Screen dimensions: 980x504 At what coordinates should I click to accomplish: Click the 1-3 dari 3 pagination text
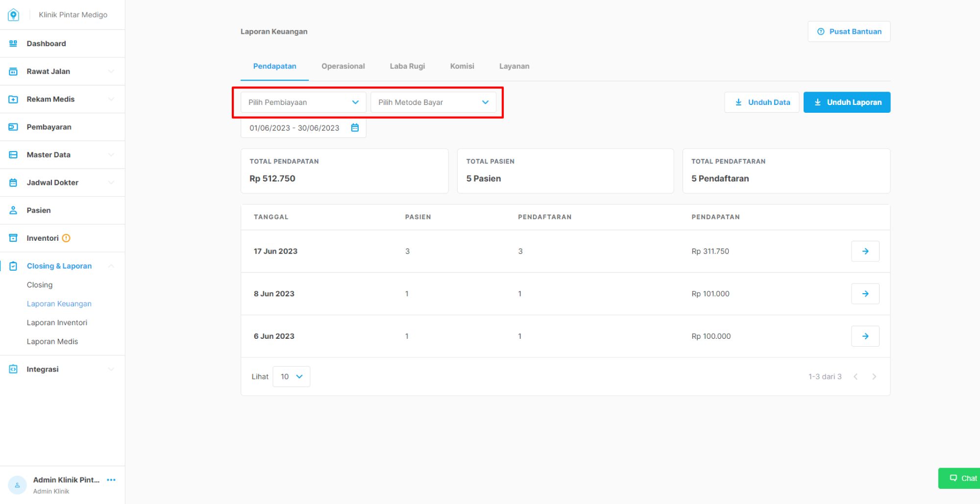tap(825, 377)
